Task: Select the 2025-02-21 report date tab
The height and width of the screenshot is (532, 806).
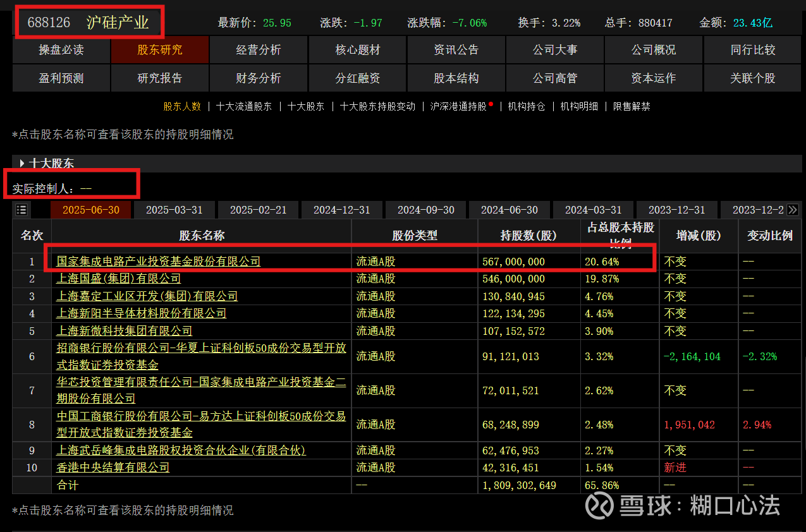Action: [x=258, y=210]
